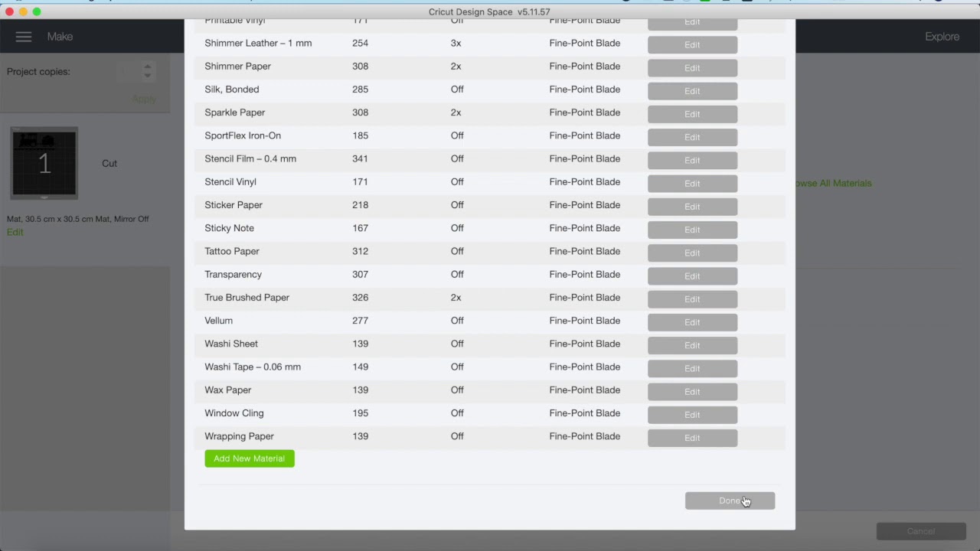Click Done to close materials list
Screen dimensions: 980x551
[730, 500]
